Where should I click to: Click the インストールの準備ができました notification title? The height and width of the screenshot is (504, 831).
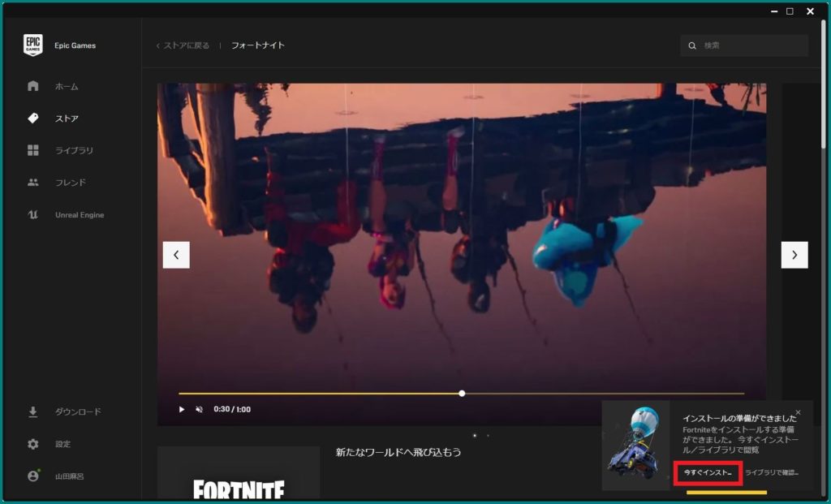(x=739, y=419)
